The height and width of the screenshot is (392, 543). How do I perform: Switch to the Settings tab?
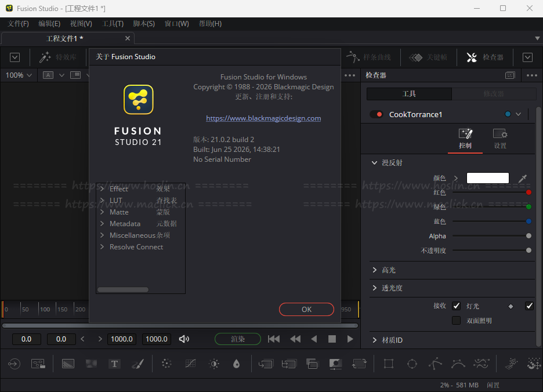coord(500,139)
